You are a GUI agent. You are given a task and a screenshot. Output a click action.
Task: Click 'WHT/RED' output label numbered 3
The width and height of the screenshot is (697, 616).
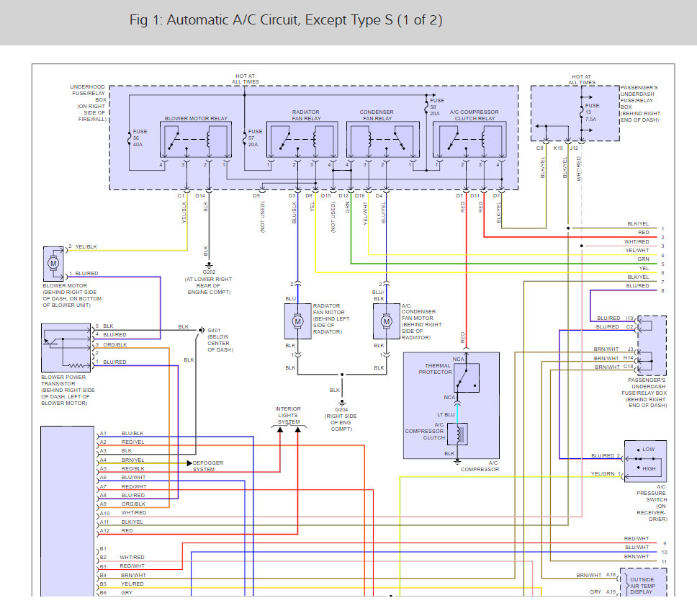(637, 242)
